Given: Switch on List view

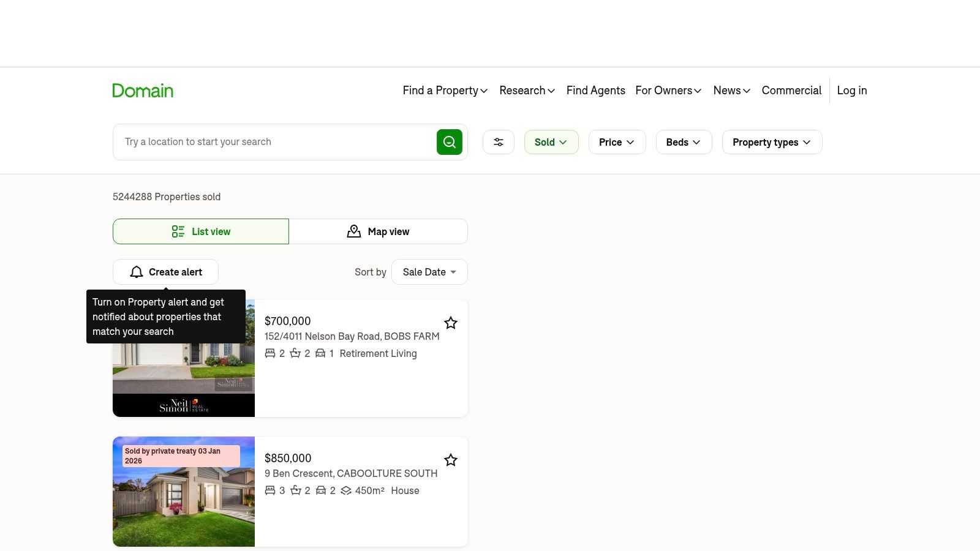Looking at the screenshot, I should pyautogui.click(x=201, y=231).
